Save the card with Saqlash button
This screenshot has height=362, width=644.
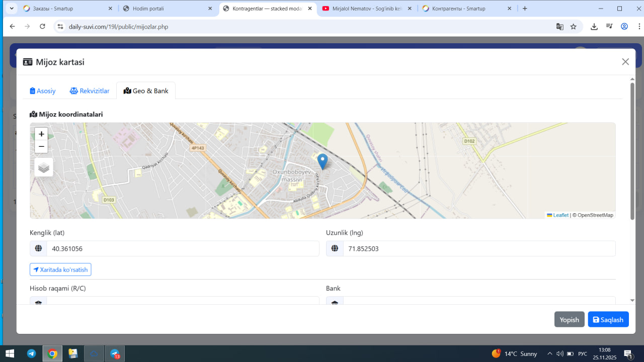(x=608, y=320)
